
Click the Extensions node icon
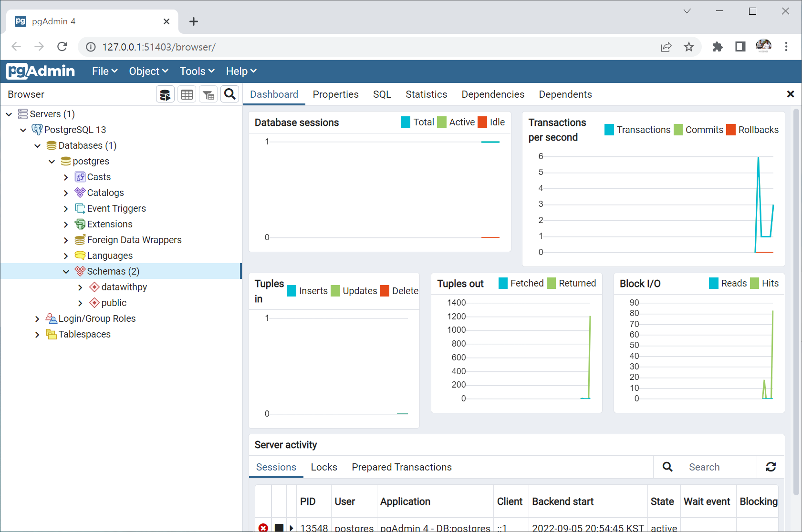click(80, 224)
